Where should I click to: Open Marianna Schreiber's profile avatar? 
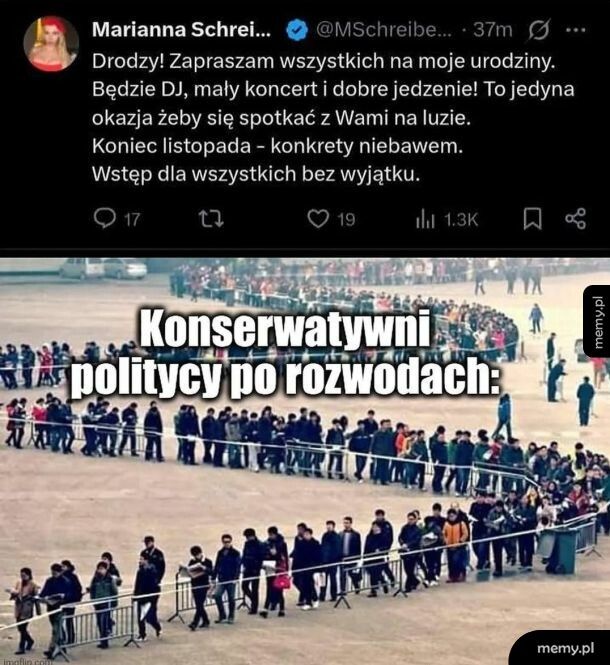coord(51,44)
